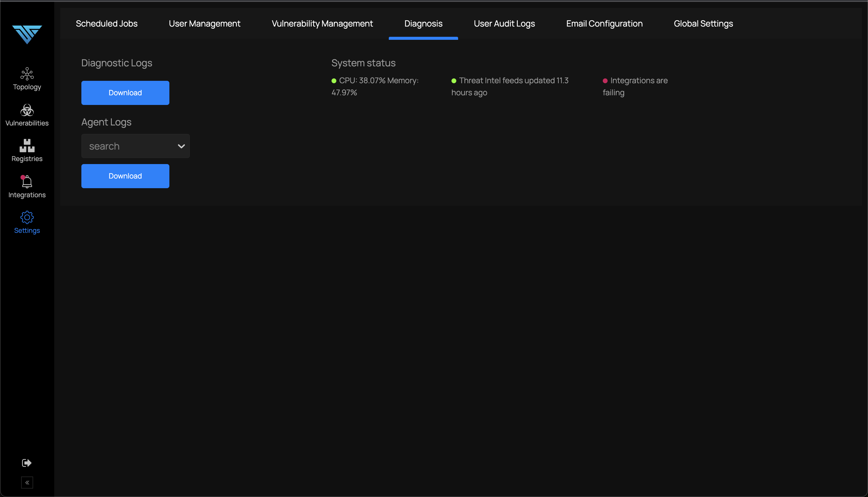
Task: Download the Diagnostic Logs
Action: (x=125, y=93)
